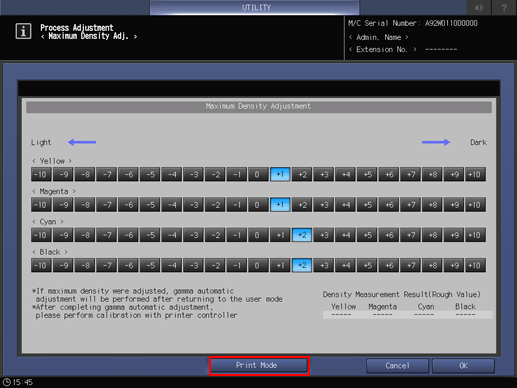The height and width of the screenshot is (388, 517).
Task: Set Black density to -10
Action: pos(41,265)
